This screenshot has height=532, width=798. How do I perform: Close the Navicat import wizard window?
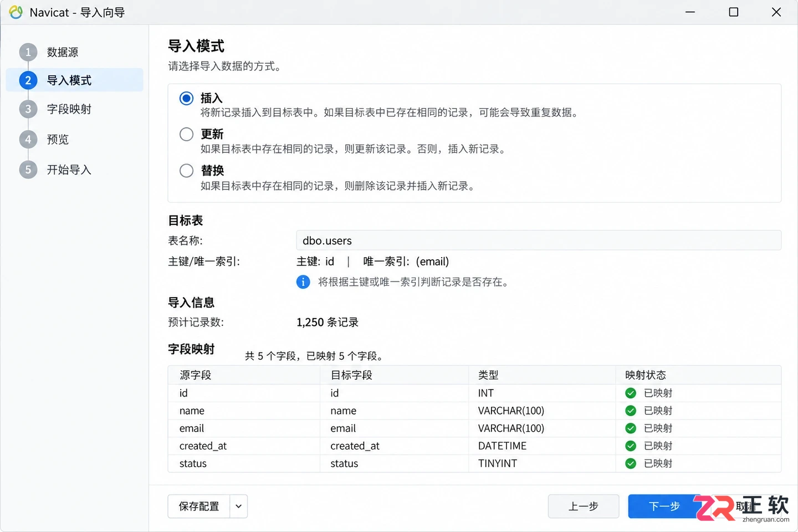[776, 12]
